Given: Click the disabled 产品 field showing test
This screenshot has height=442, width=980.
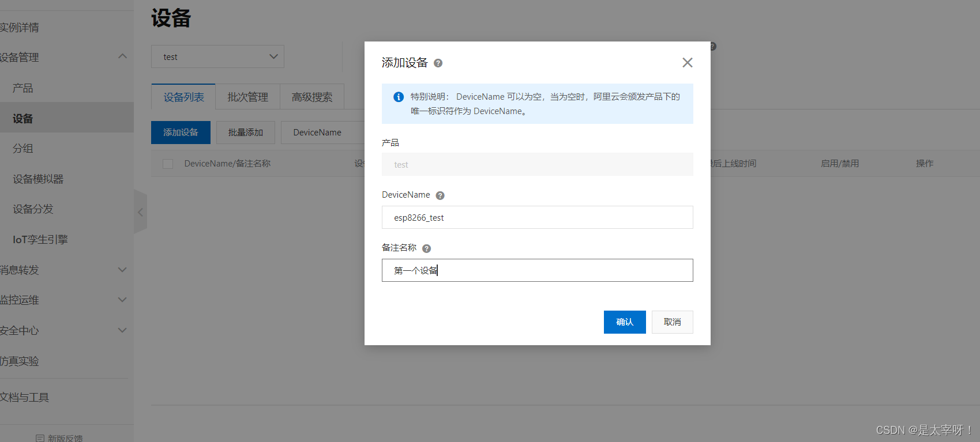Looking at the screenshot, I should click(537, 164).
